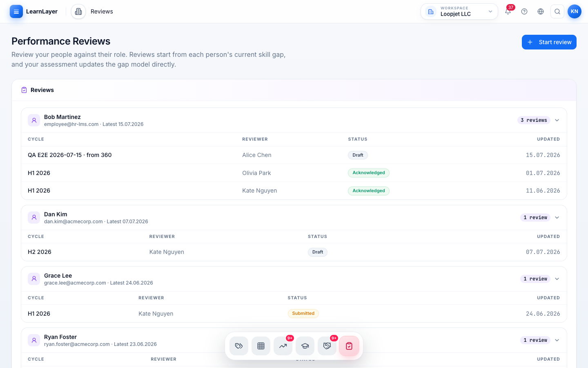
Task: Open the KN user avatar menu
Action: pyautogui.click(x=575, y=11)
